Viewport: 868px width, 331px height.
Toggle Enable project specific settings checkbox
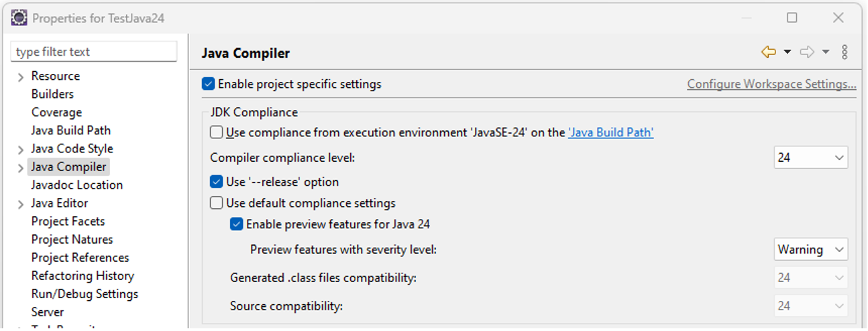(209, 84)
